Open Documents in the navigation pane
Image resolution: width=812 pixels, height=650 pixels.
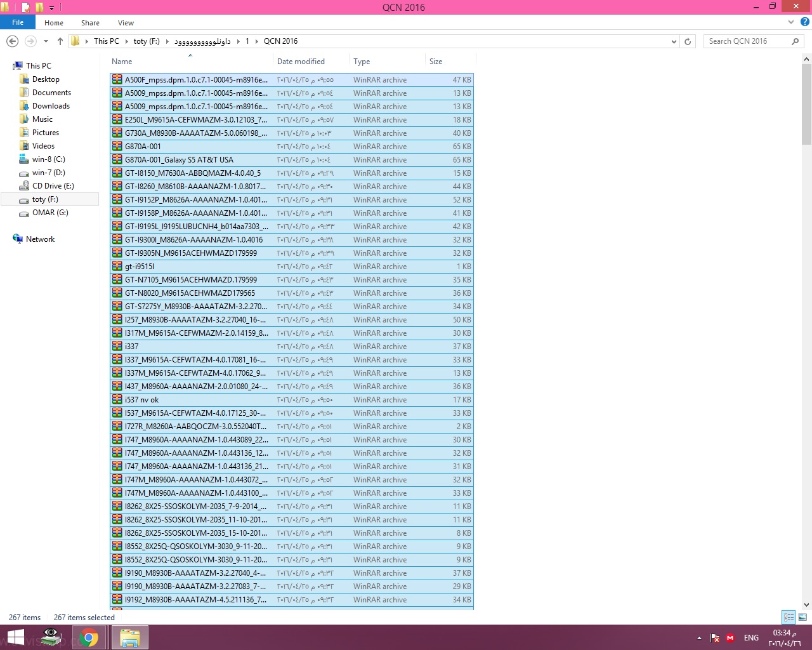(51, 93)
